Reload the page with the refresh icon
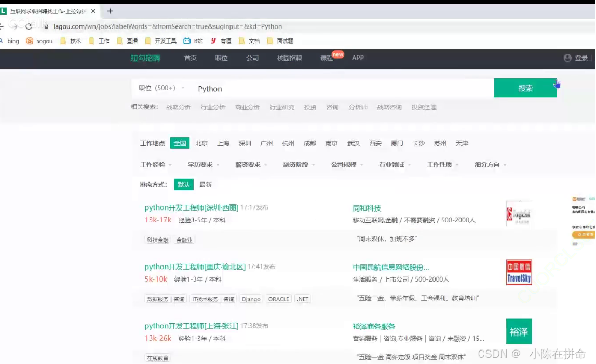Image resolution: width=596 pixels, height=364 pixels. pos(29,26)
